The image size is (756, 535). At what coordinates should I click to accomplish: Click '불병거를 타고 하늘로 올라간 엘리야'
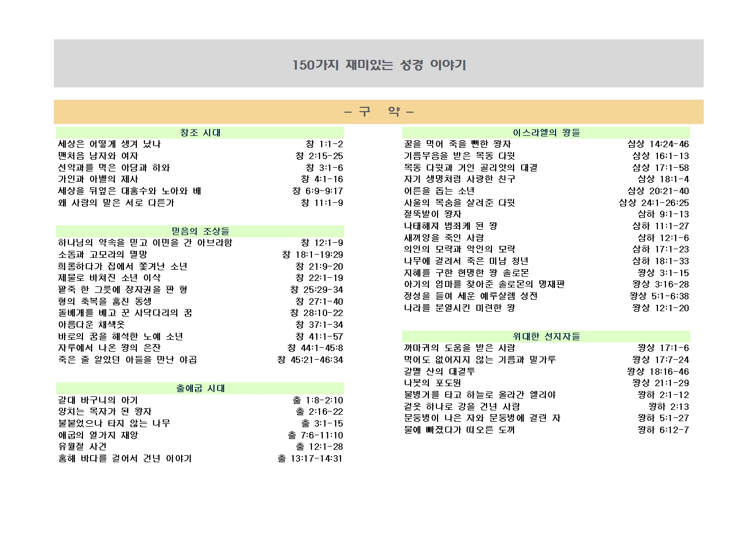tap(480, 395)
